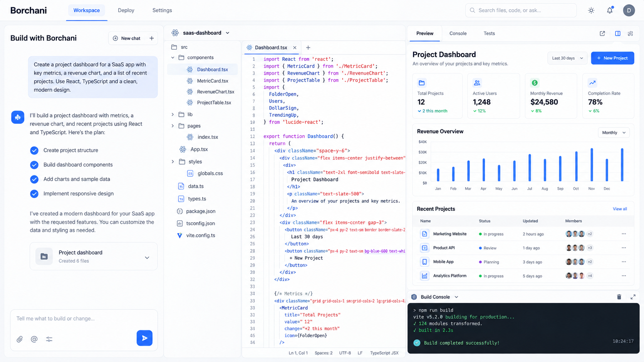Open the Last 30 days dropdown
The width and height of the screenshot is (644, 362).
point(567,58)
